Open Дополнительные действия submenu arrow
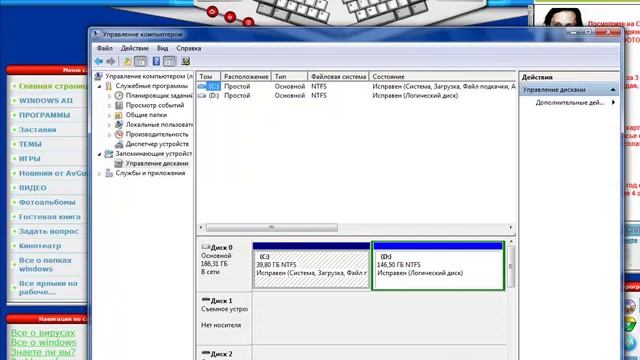Image resolution: width=640 pixels, height=360 pixels. coord(613,102)
